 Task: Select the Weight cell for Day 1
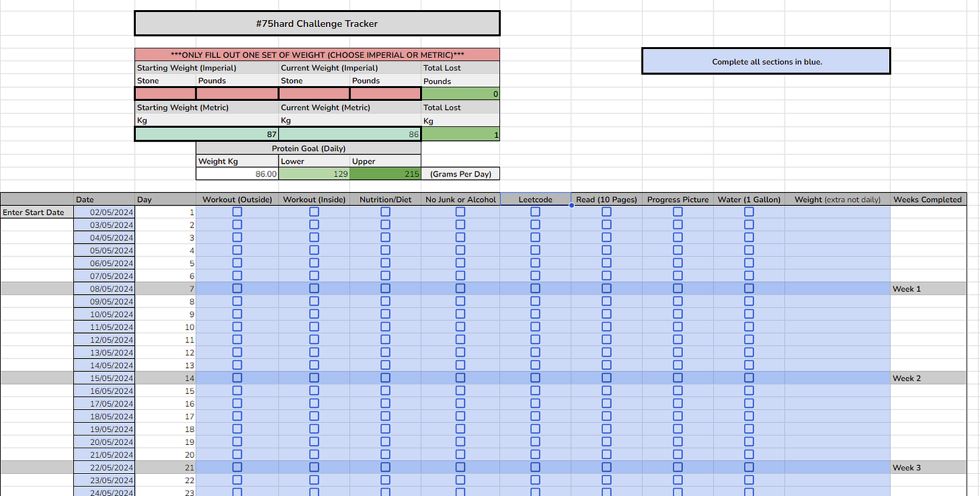tap(837, 212)
